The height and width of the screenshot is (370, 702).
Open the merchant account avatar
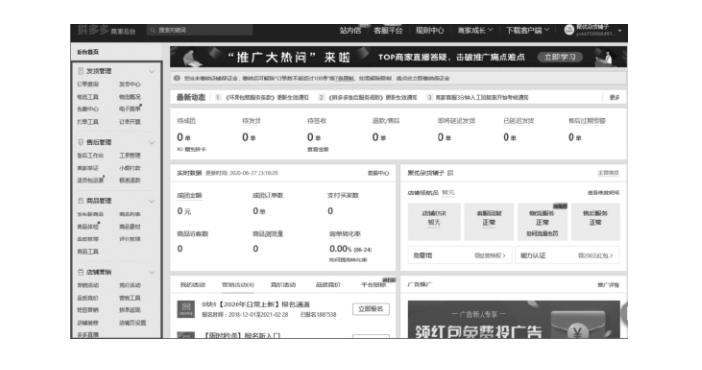point(569,30)
